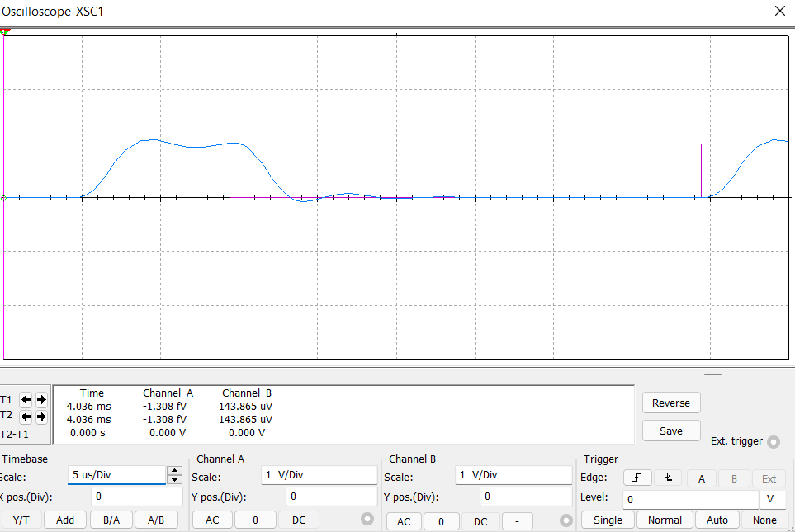
Task: Close the Oscilloscope-XSC1 window
Action: 780,11
